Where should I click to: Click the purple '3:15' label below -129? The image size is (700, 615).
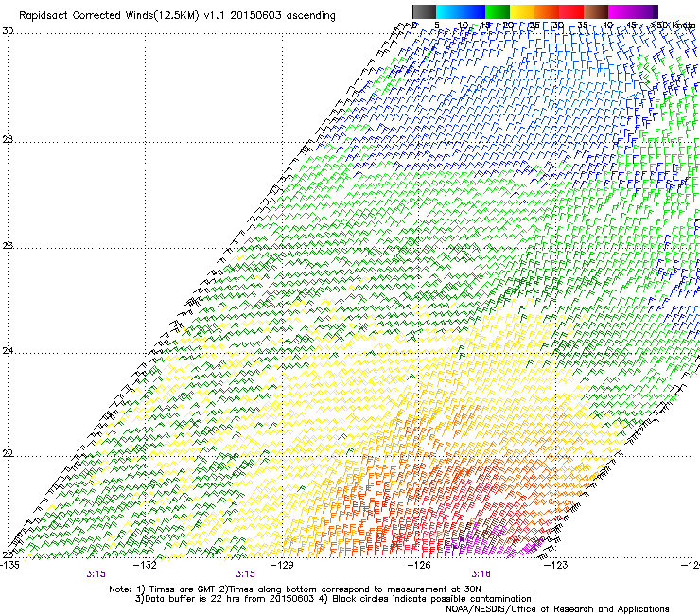click(x=246, y=574)
